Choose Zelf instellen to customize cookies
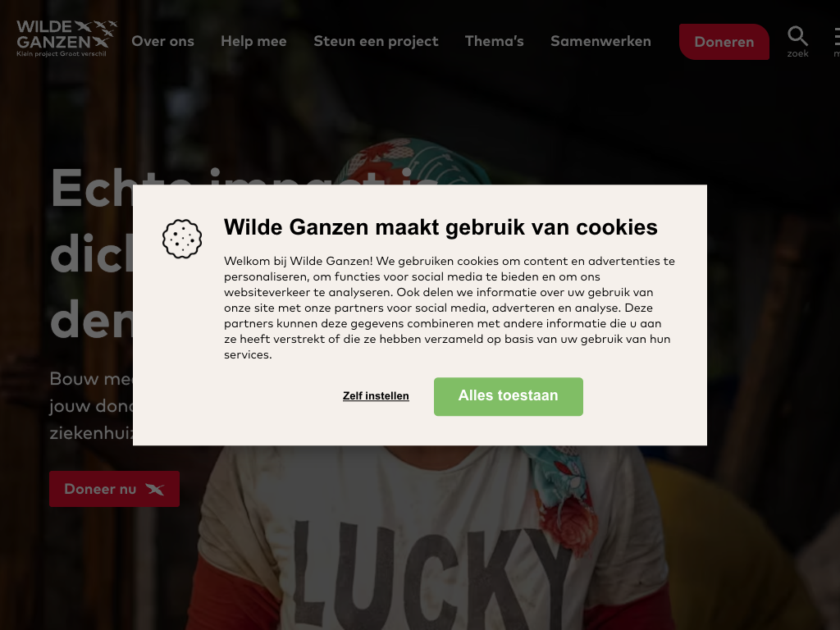This screenshot has width=840, height=630. coord(376,396)
